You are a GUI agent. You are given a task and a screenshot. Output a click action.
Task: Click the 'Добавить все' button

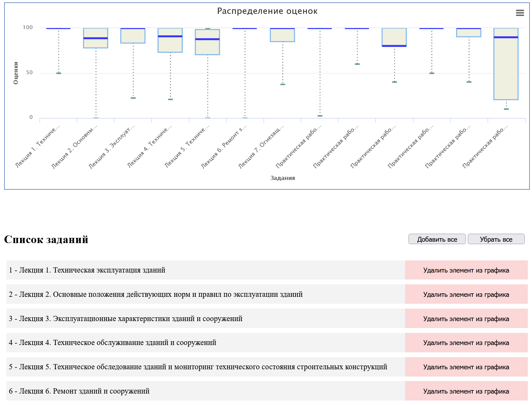point(437,239)
